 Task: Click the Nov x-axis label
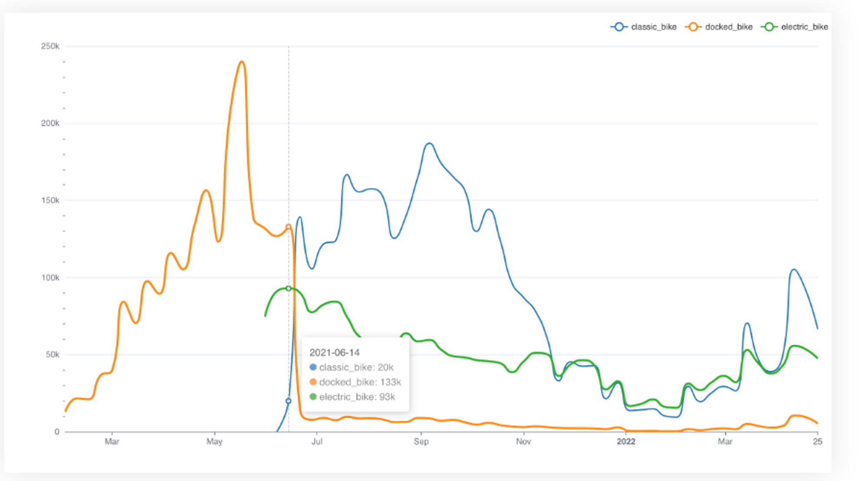click(523, 441)
